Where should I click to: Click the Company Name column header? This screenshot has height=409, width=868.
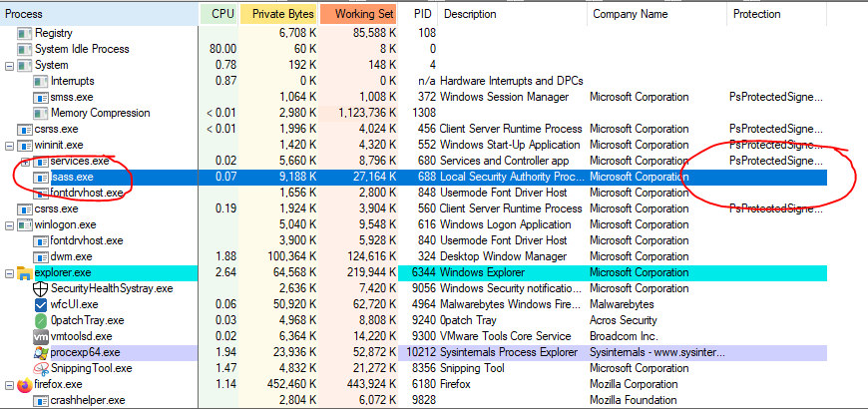629,14
